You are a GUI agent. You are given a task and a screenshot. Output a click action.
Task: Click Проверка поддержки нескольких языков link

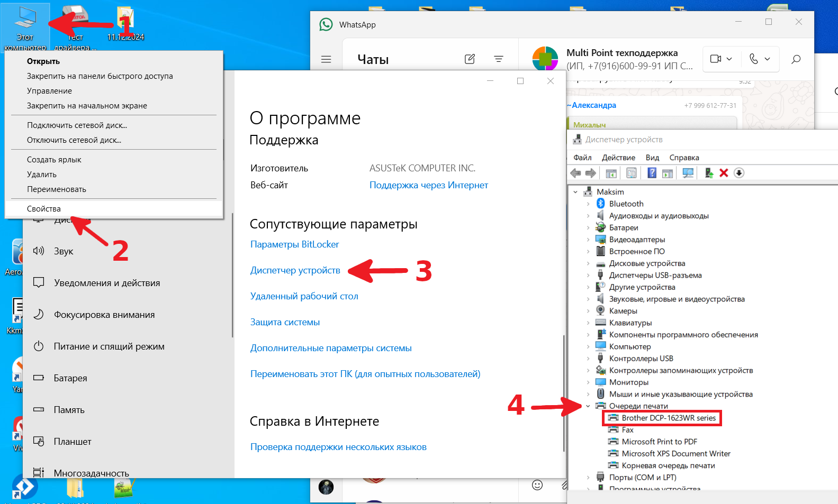pos(338,447)
